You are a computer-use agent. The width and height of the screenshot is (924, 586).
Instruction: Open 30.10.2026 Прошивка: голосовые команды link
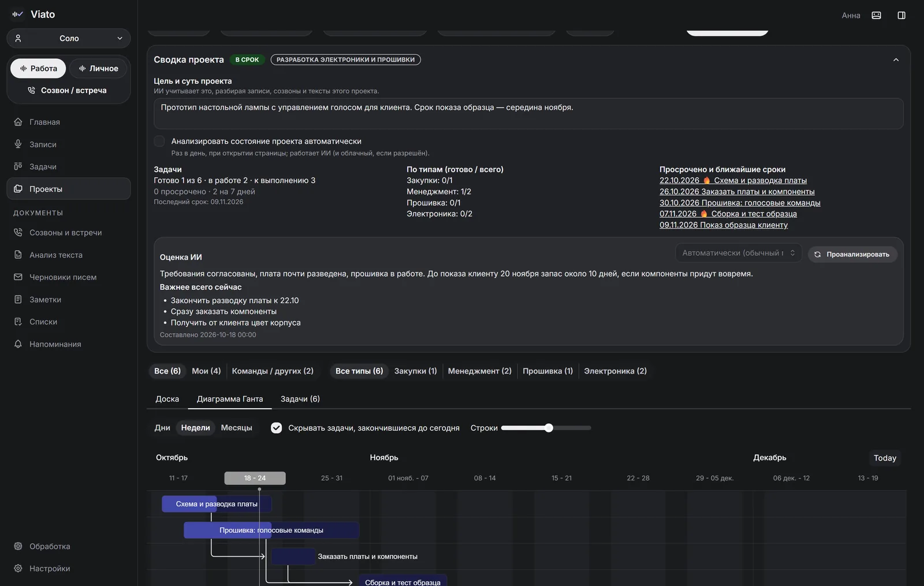tap(740, 203)
